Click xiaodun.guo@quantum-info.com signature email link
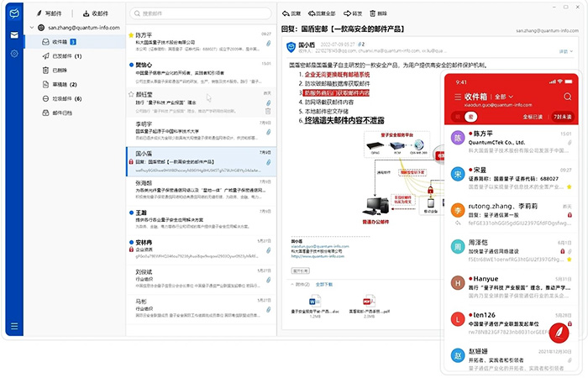 click(320, 246)
